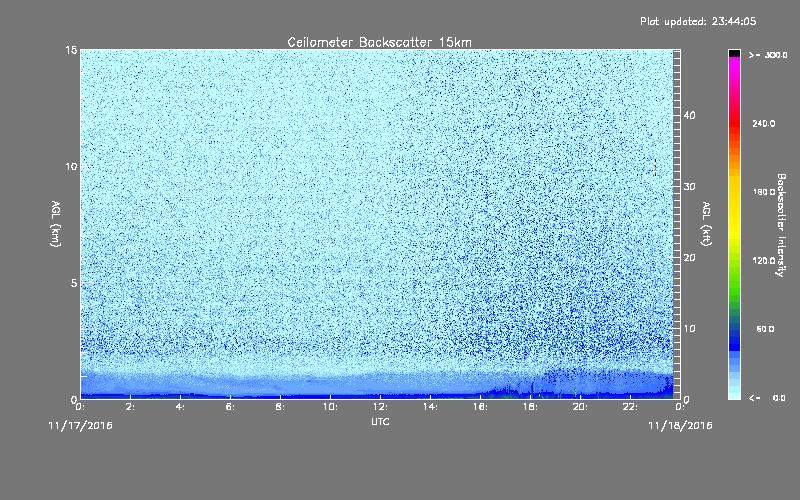
Task: Click the '4:' hour tick label on time axis
Action: (180, 407)
